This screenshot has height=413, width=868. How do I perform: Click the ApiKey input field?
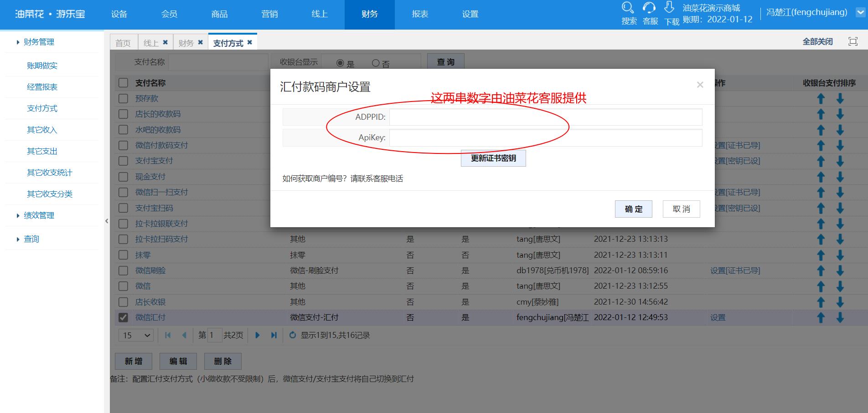pos(546,138)
